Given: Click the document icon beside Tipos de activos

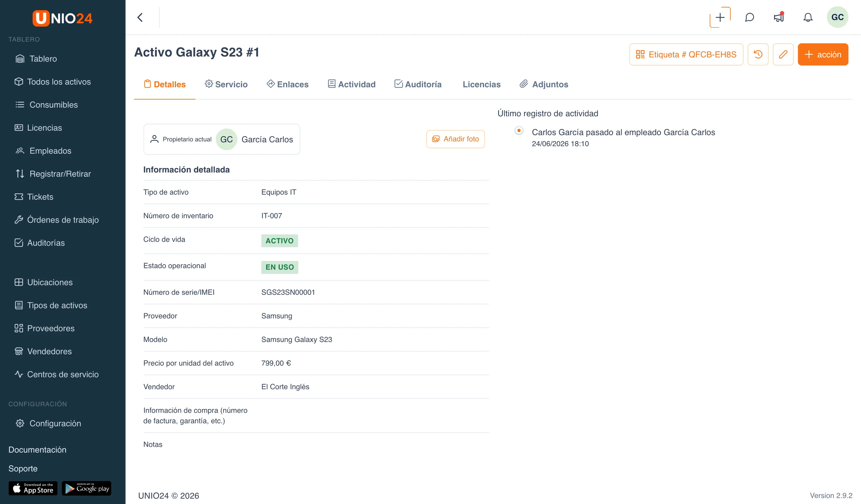Looking at the screenshot, I should (19, 305).
